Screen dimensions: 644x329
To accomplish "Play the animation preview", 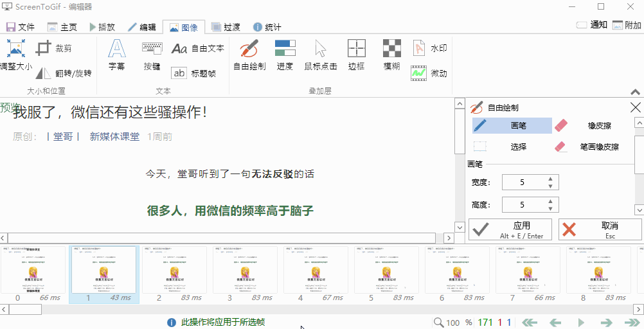I will (x=581, y=323).
